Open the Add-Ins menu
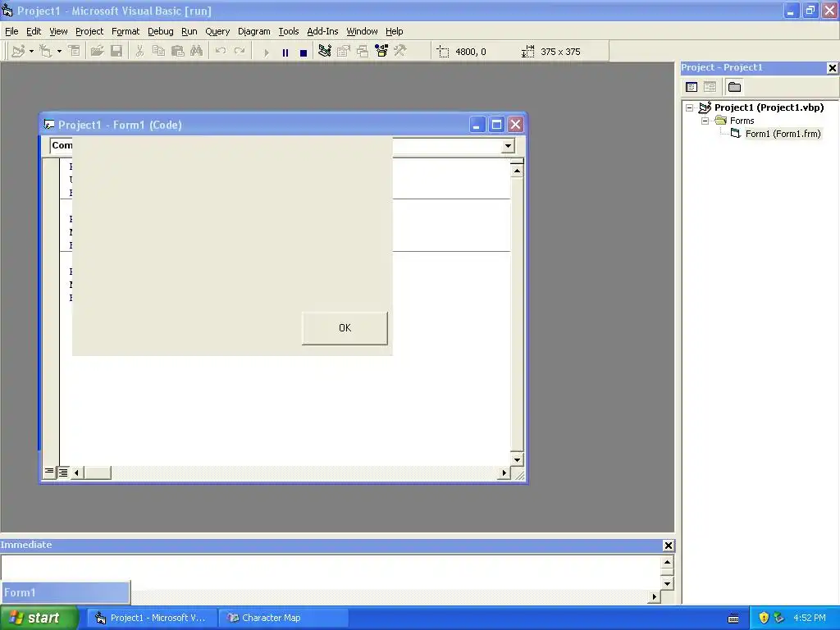 (322, 31)
